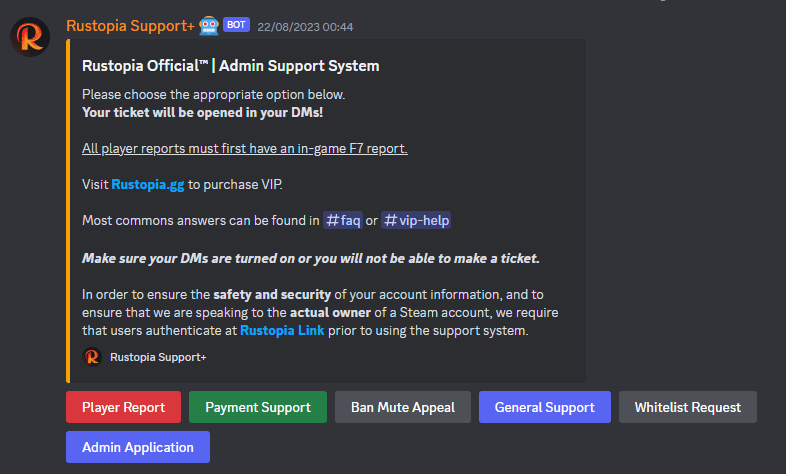The height and width of the screenshot is (474, 786).
Task: Click the BOT tag badge
Action: tap(236, 26)
